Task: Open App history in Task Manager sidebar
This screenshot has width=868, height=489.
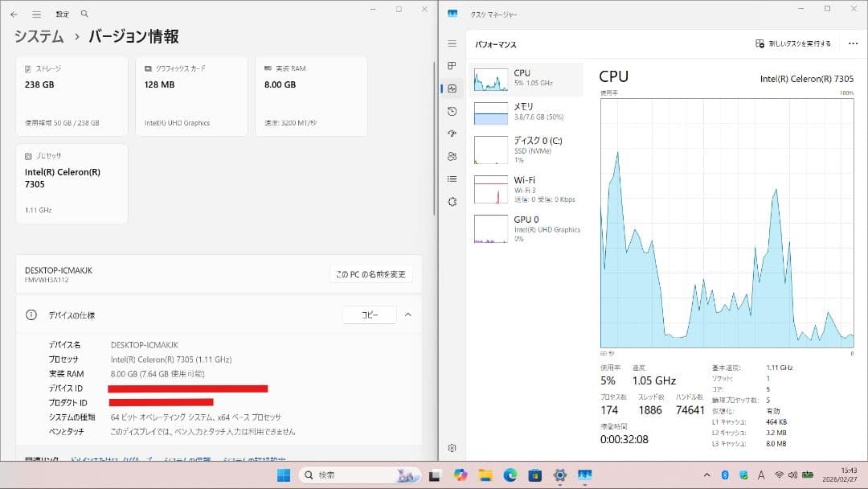Action: [x=452, y=111]
